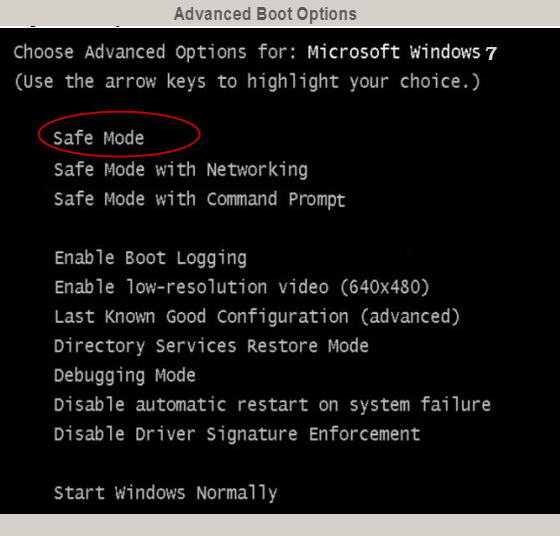
Task: Select the Safe Mode boot option
Action: tap(99, 138)
